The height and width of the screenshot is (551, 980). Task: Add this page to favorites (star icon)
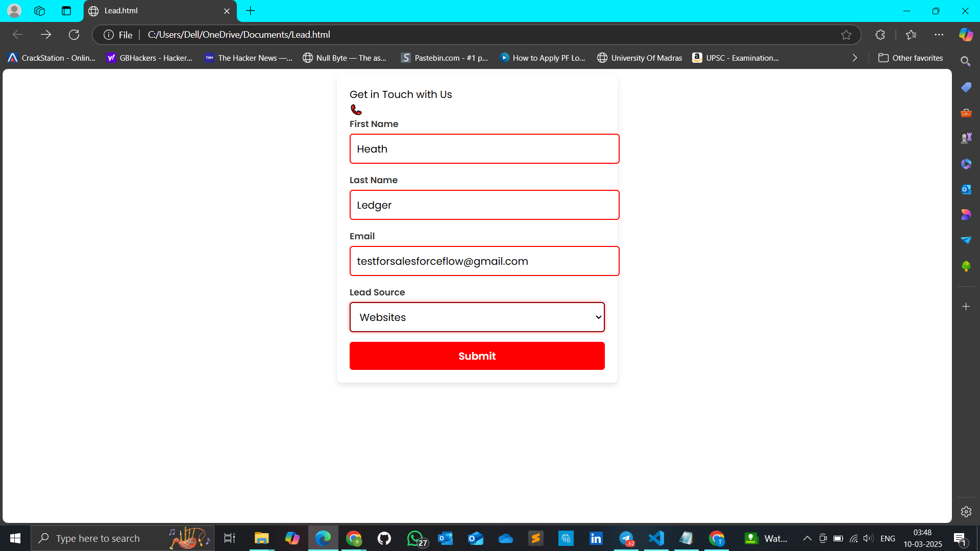coord(846,35)
